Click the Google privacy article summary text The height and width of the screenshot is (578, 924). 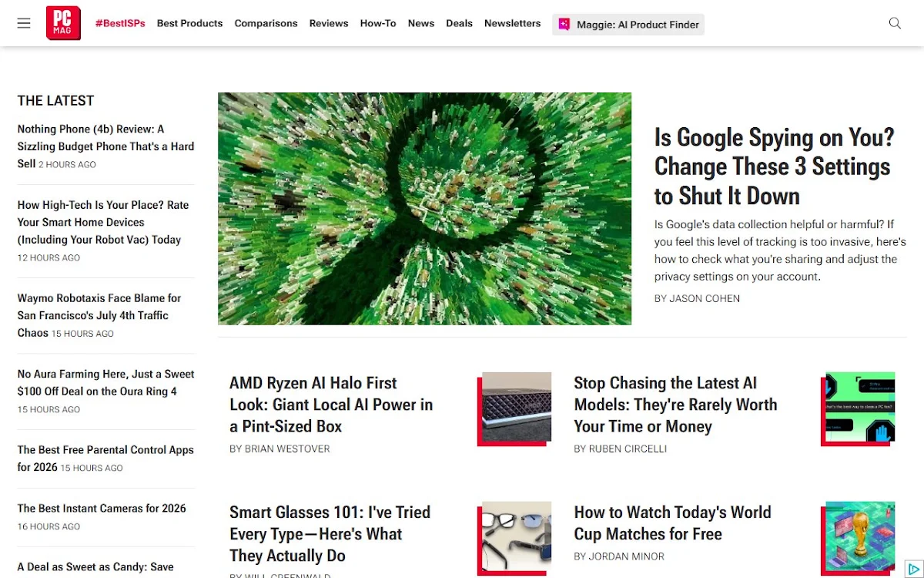point(780,250)
